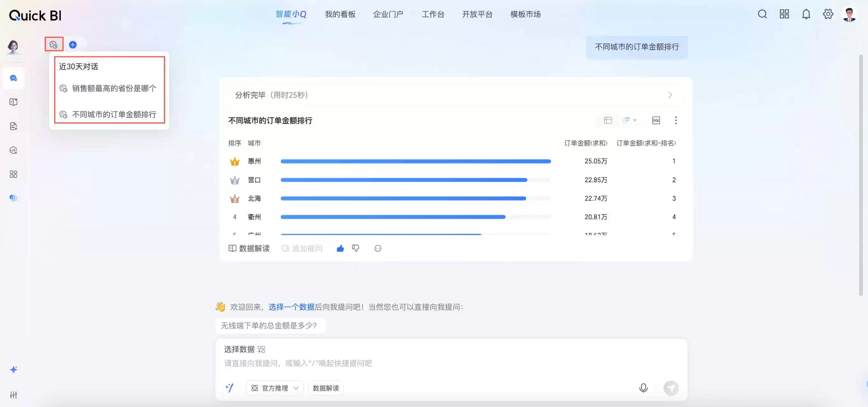Start a new conversation with plus icon
The image size is (868, 407).
(x=73, y=45)
